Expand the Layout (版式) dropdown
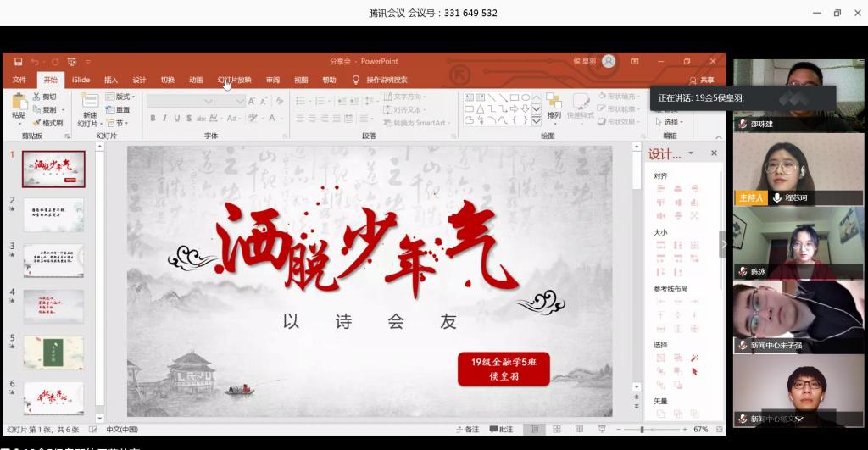 point(124,97)
